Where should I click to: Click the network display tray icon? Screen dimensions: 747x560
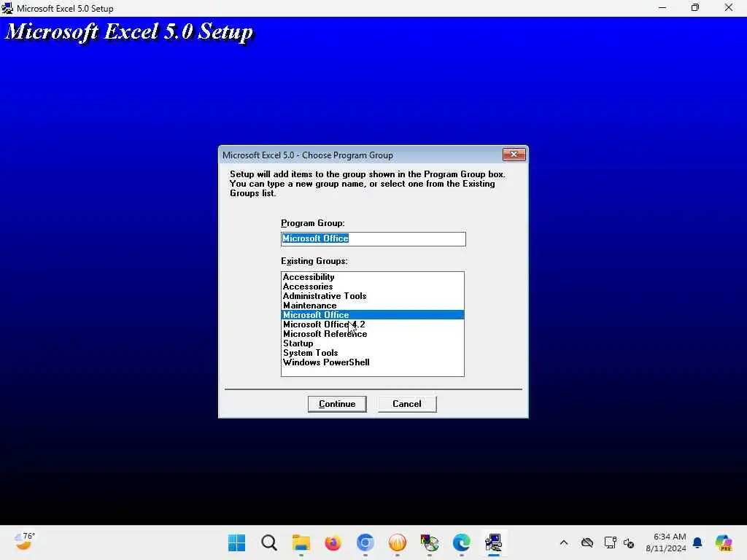[x=610, y=542]
